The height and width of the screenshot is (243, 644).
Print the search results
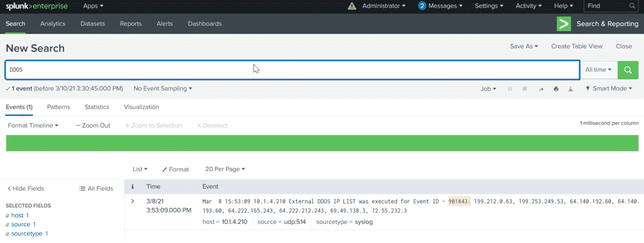pyautogui.click(x=556, y=88)
